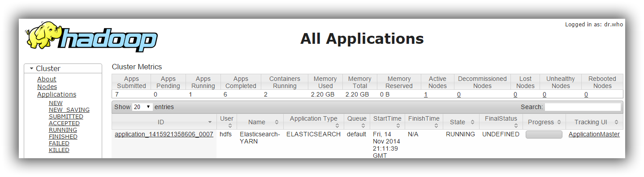Click the Cluster Metrics heading
Image resolution: width=644 pixels, height=177 pixels.
[137, 67]
